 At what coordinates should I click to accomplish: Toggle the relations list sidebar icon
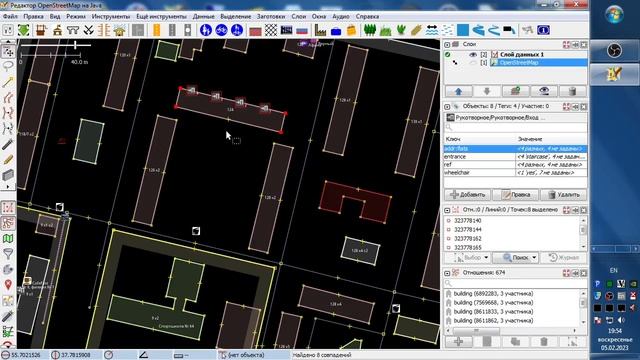click(x=8, y=223)
